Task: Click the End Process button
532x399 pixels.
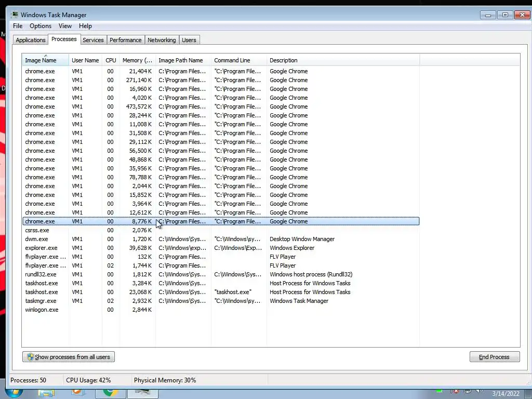Action: (495, 356)
